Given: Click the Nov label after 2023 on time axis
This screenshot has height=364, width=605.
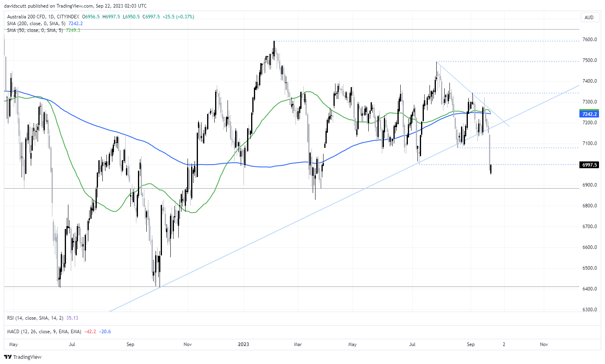Looking at the screenshot, I should (x=544, y=344).
